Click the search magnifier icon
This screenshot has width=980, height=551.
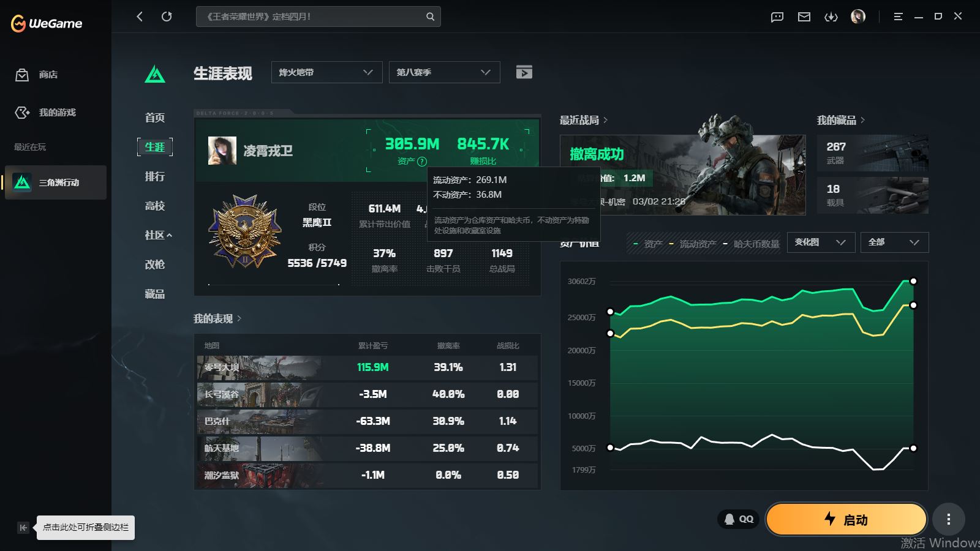pyautogui.click(x=430, y=17)
